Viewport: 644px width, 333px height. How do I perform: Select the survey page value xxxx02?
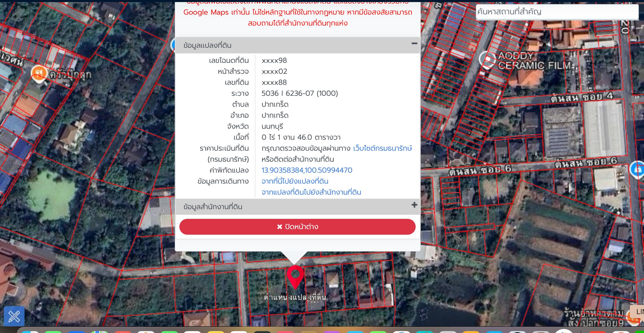[x=274, y=72]
